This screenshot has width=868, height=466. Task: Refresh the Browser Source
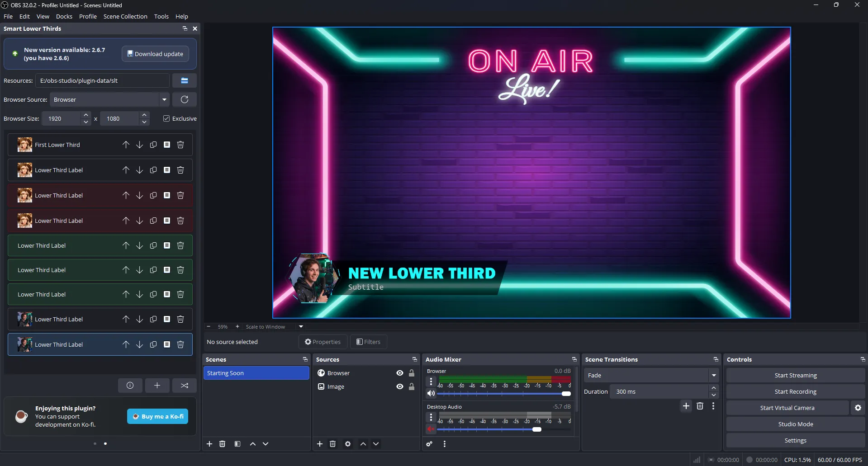185,99
